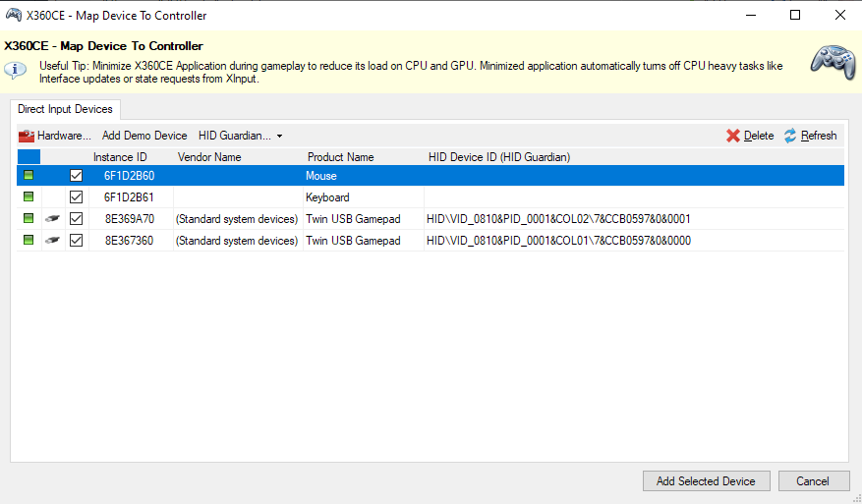Click the green status square for Mouse
Image resolution: width=862 pixels, height=504 pixels.
pos(29,176)
